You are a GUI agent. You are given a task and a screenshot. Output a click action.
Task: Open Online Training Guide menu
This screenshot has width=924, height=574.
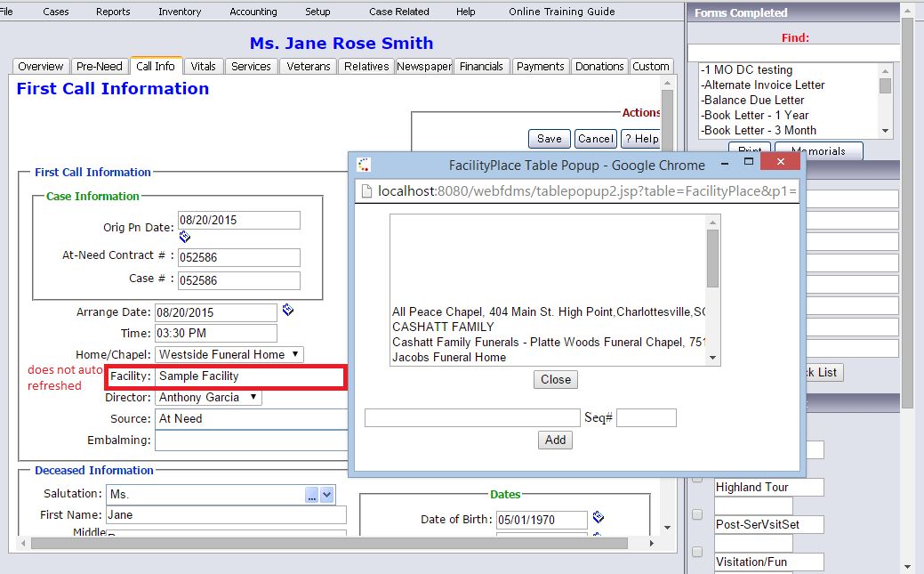pos(561,12)
